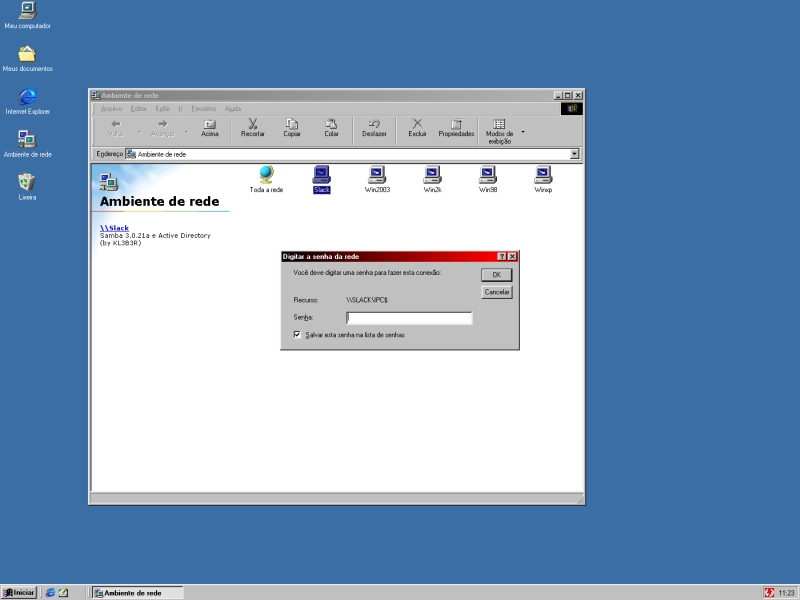Viewport: 800px width, 600px height.
Task: Select the Win2k computer icon
Action: tap(432, 176)
